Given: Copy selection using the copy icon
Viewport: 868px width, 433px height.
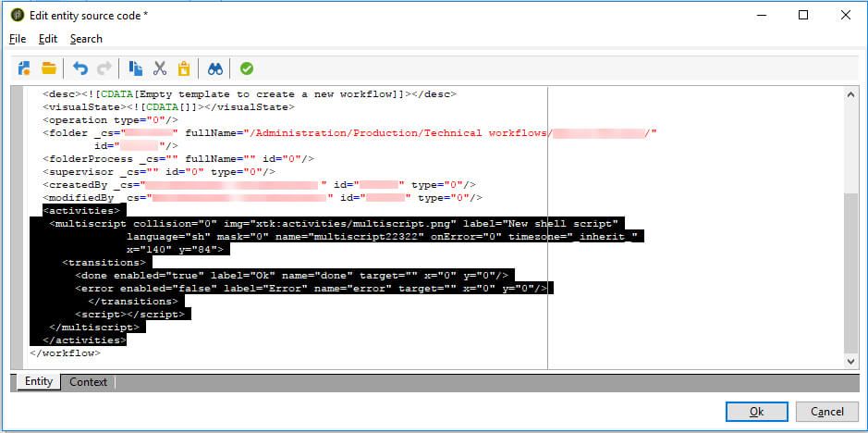Looking at the screenshot, I should pos(136,68).
